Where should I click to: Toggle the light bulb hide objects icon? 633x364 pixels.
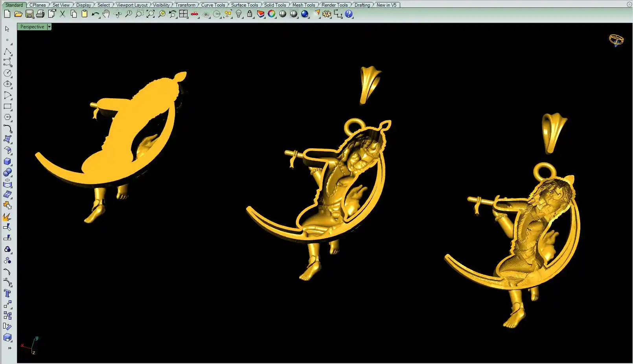coord(239,14)
